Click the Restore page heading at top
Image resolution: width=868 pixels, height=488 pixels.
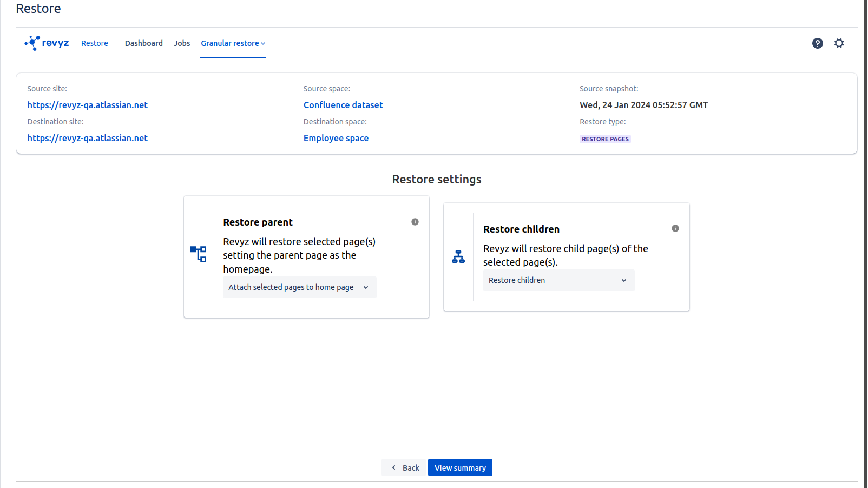pyautogui.click(x=38, y=9)
